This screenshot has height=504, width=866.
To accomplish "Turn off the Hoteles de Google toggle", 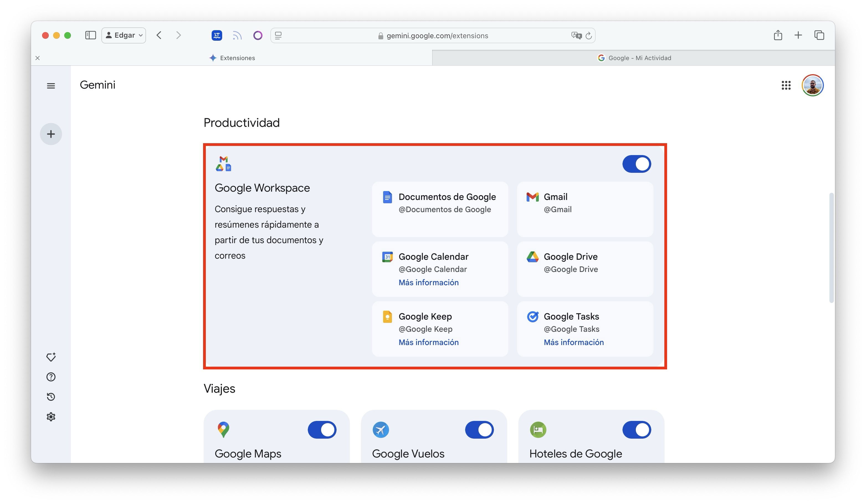I will [636, 430].
